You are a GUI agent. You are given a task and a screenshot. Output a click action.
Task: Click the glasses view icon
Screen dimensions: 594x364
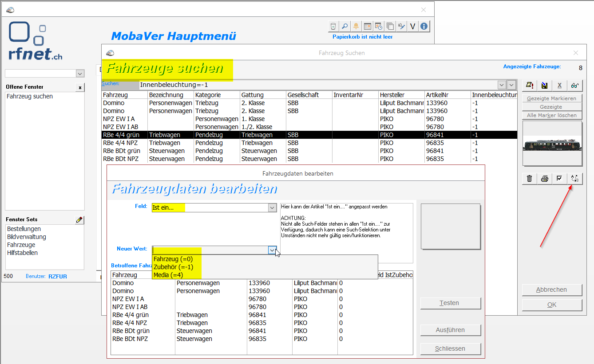coord(574,86)
